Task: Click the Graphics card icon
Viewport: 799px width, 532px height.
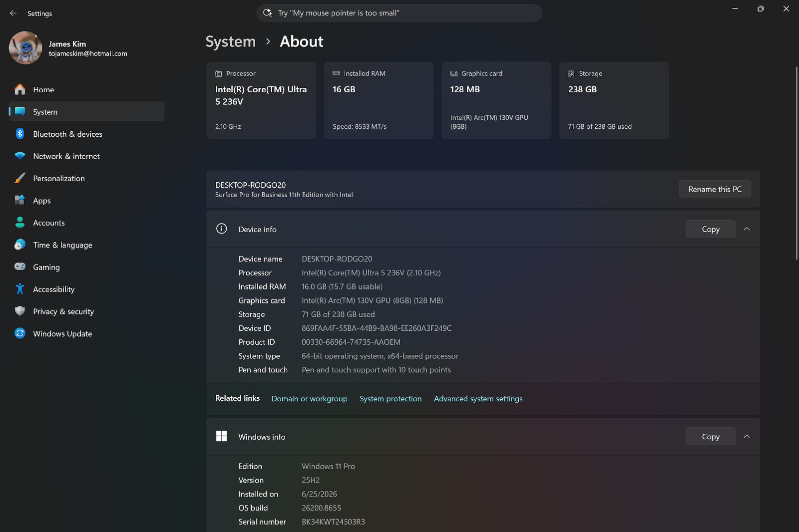Action: [454, 73]
